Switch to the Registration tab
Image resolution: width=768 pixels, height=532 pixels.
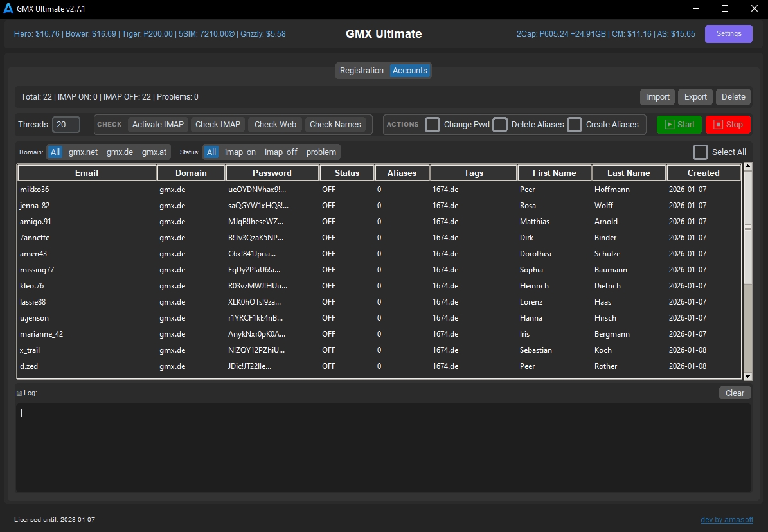tap(362, 71)
